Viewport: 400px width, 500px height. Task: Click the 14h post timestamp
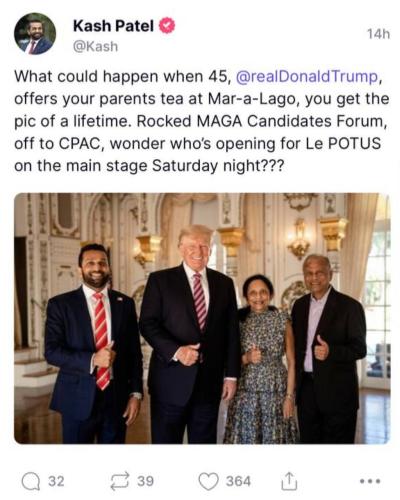(378, 34)
